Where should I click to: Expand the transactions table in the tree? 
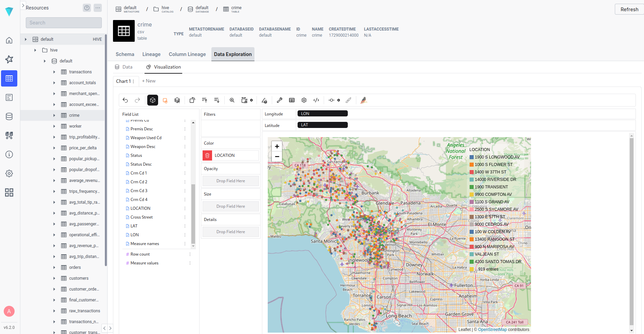54,72
